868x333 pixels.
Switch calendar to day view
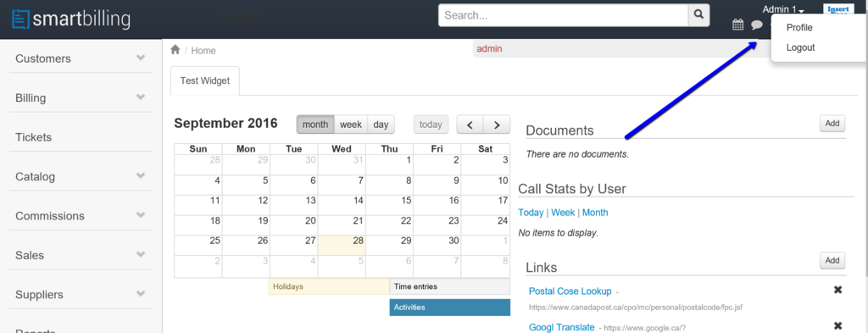[x=381, y=125]
